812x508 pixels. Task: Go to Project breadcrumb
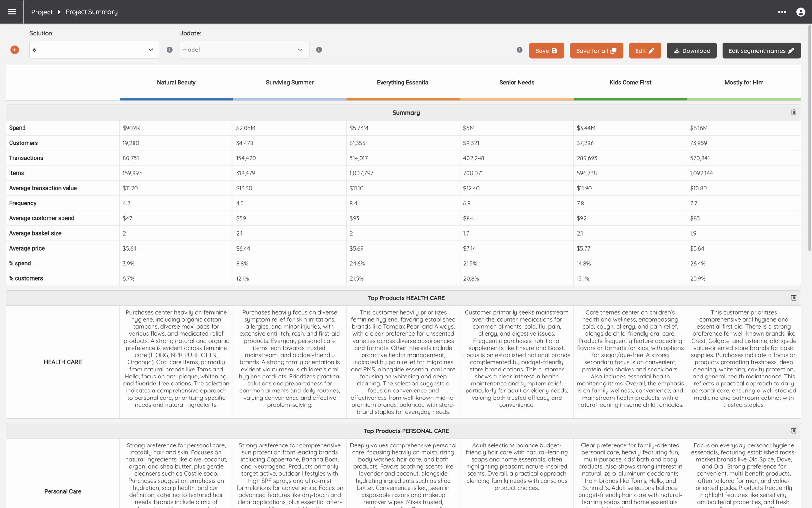[x=42, y=12]
